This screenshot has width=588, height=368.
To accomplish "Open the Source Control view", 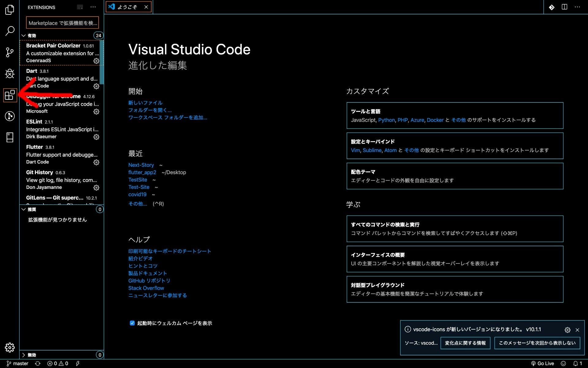I will pyautogui.click(x=9, y=52).
